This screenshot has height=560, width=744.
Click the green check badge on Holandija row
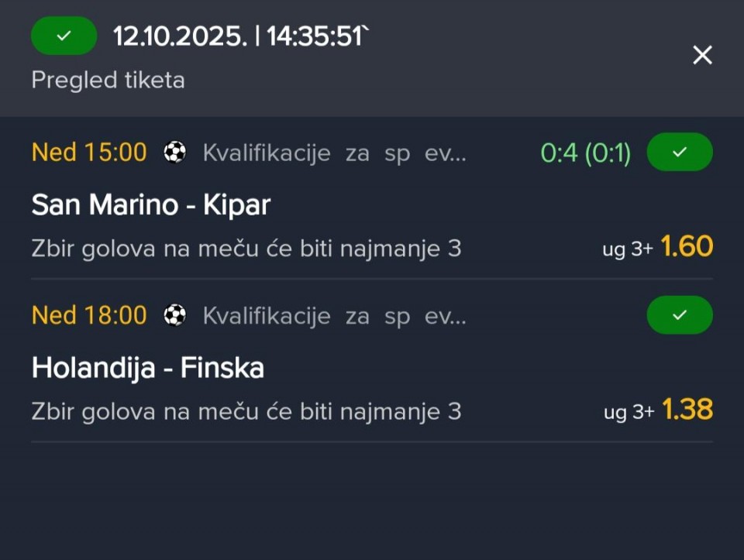click(x=679, y=315)
